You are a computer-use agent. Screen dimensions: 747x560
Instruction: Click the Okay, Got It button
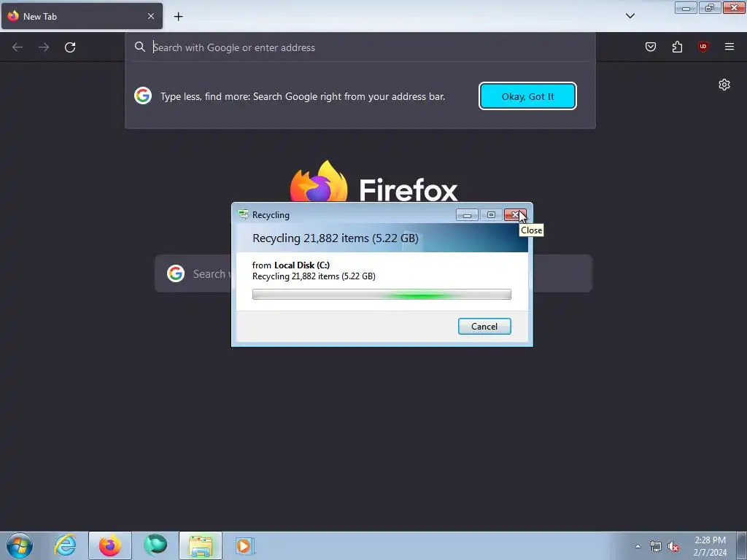tap(527, 96)
